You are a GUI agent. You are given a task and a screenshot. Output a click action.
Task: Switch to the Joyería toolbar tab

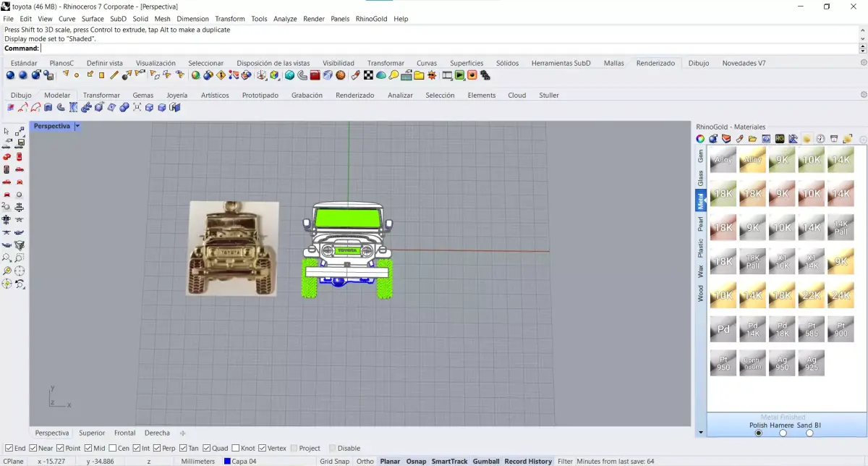(x=176, y=95)
